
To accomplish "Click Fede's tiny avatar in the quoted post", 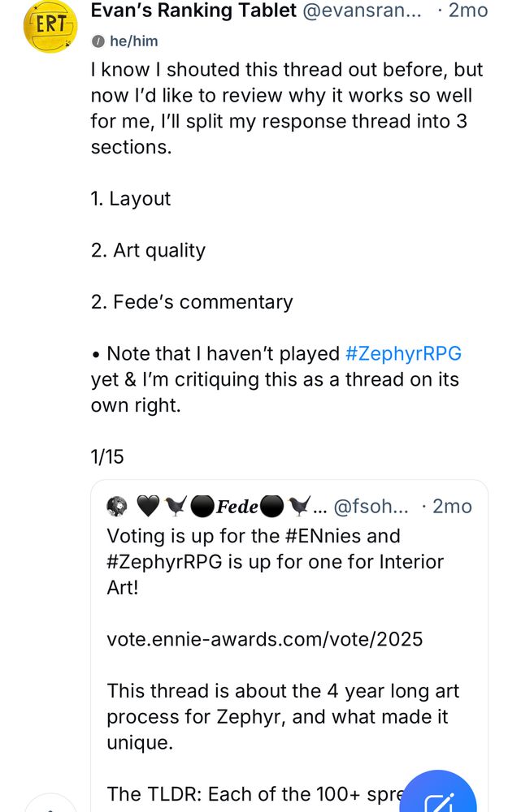I will point(116,505).
